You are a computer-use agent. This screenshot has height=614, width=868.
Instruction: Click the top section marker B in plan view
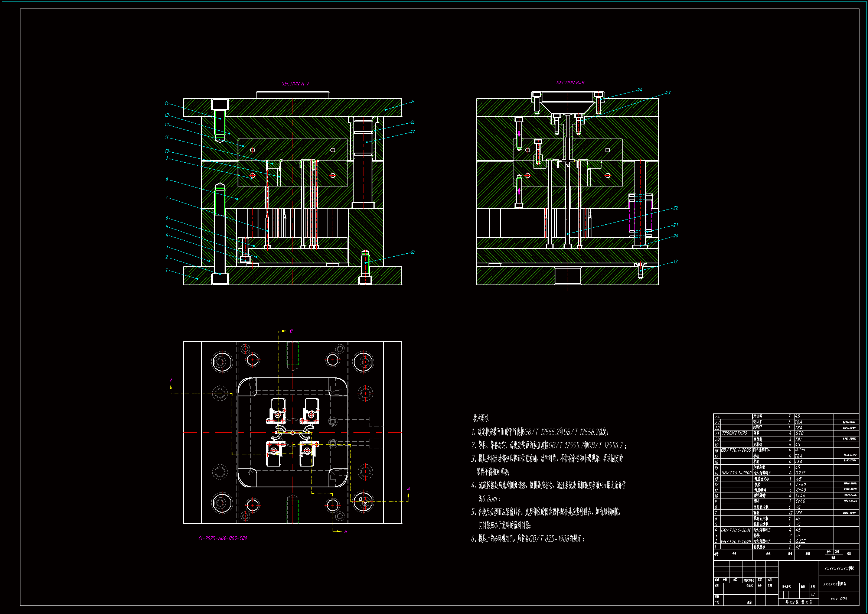[291, 331]
